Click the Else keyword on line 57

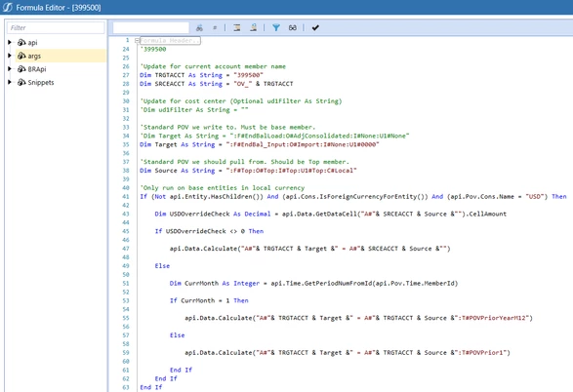178,335
